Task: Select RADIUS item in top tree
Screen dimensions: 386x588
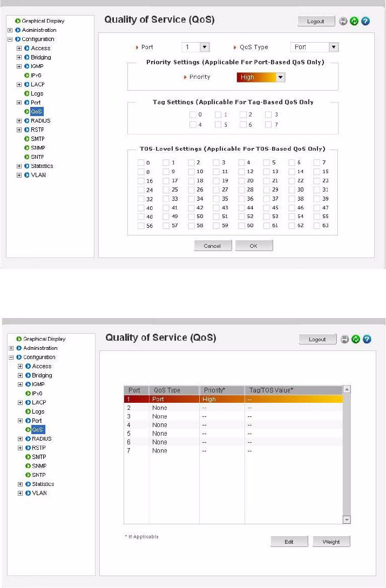Action: click(40, 121)
